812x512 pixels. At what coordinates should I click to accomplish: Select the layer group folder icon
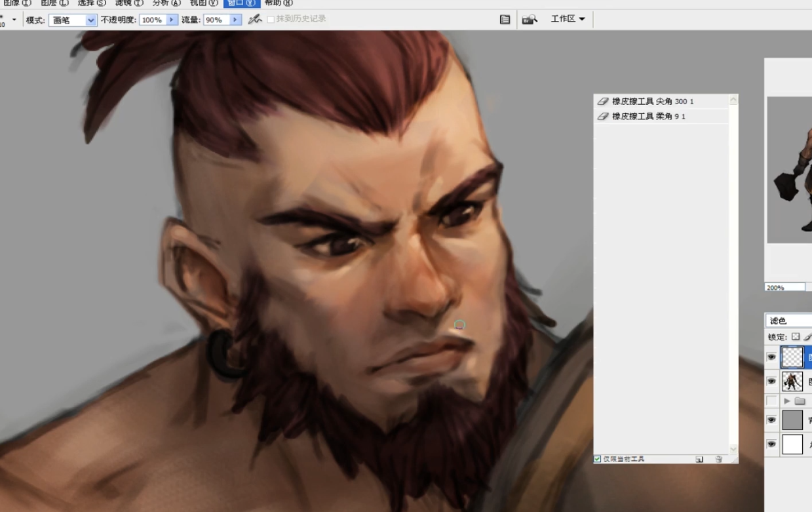[x=800, y=401]
